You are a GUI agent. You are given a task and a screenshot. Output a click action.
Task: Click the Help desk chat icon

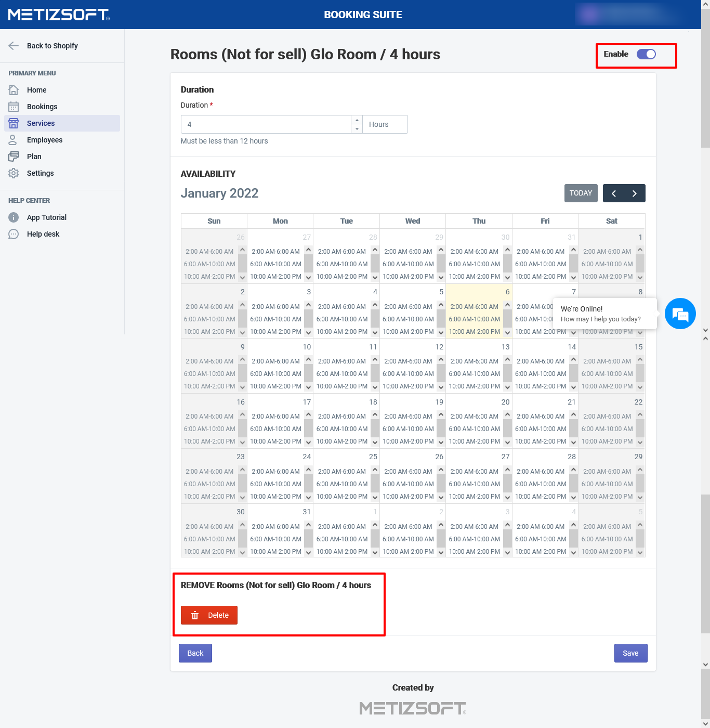[14, 234]
